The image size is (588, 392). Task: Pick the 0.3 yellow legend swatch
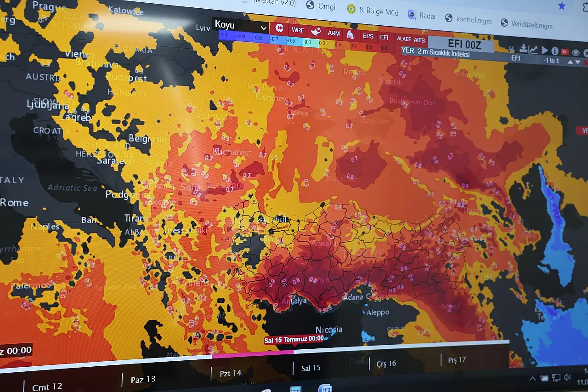pos(327,43)
